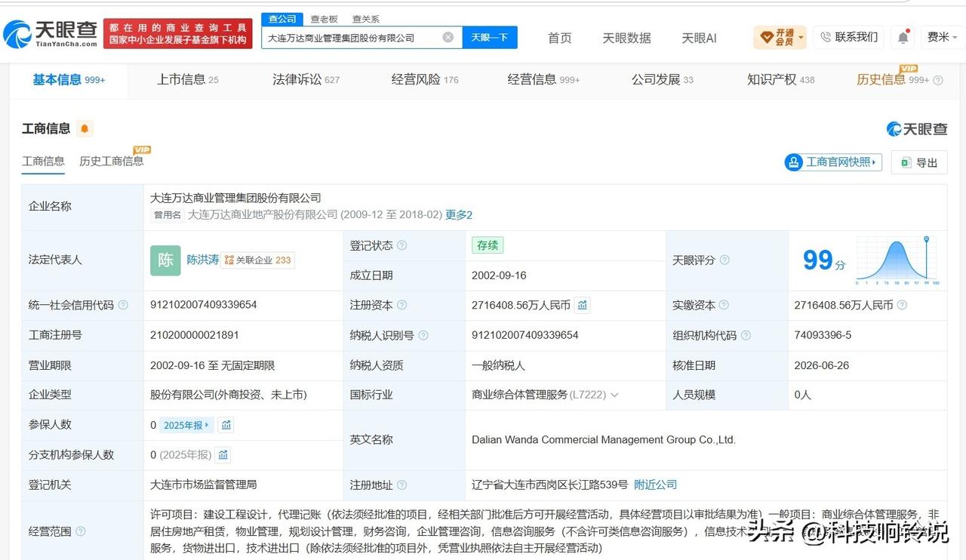This screenshot has height=560, width=966.
Task: Click 大连市市场监督管理局 registration authority
Action: click(x=204, y=485)
